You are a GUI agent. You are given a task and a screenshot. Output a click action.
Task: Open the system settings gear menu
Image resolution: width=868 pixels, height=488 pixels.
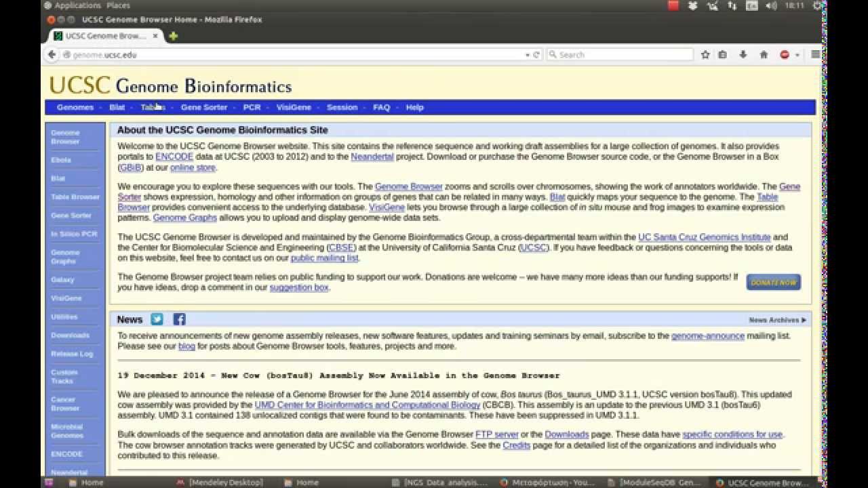(x=816, y=5)
